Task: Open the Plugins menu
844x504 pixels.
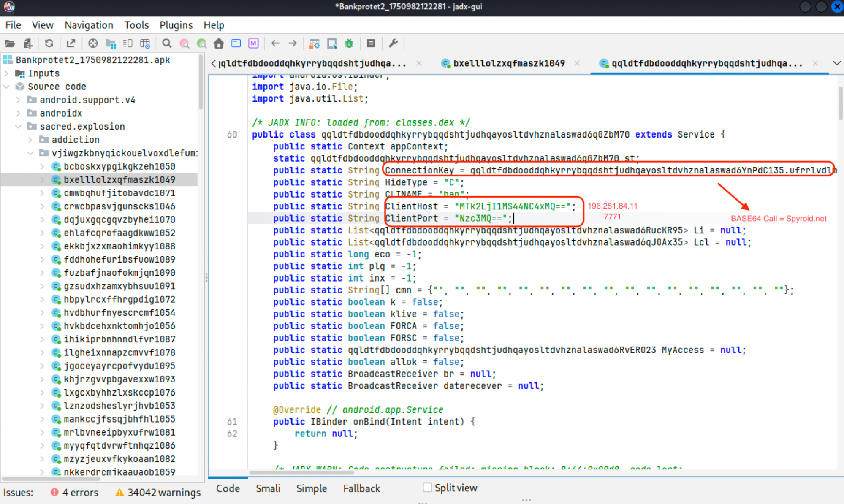Action: pos(176,25)
